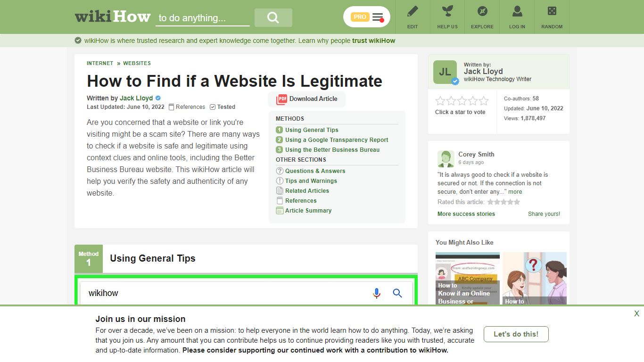Rate article with the fifth star
Image resolution: width=644 pixels, height=362 pixels.
[x=484, y=101]
